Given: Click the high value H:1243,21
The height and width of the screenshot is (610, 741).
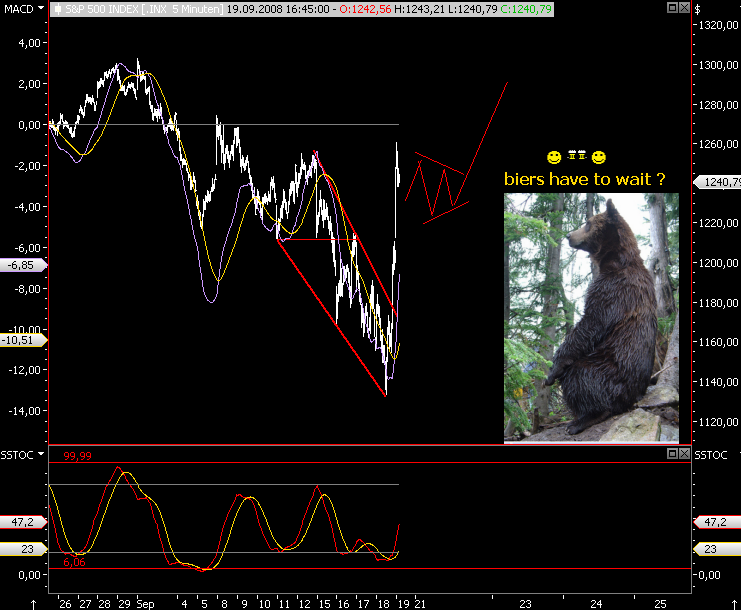Looking at the screenshot, I should (419, 9).
